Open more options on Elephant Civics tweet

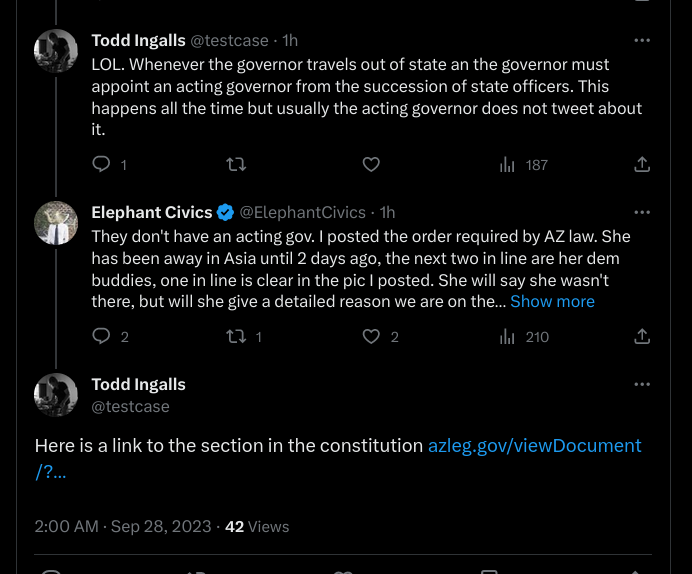click(x=642, y=212)
